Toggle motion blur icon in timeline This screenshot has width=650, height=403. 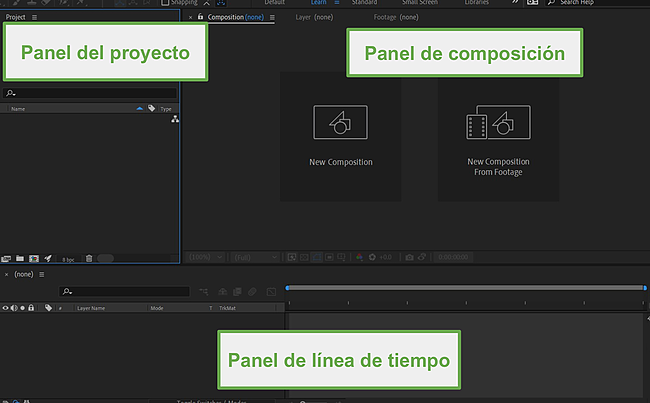252,292
